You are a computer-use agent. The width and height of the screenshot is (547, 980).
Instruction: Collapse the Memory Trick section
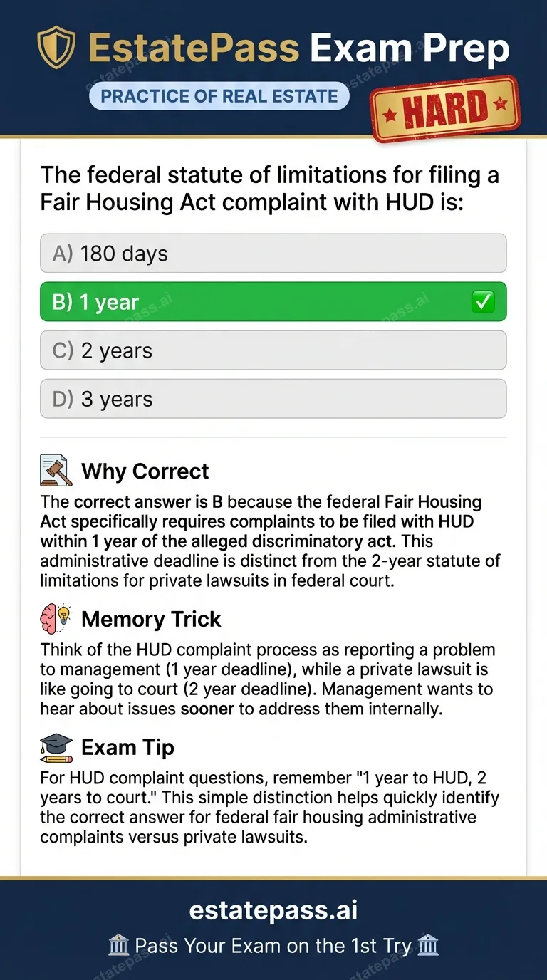coord(151,619)
